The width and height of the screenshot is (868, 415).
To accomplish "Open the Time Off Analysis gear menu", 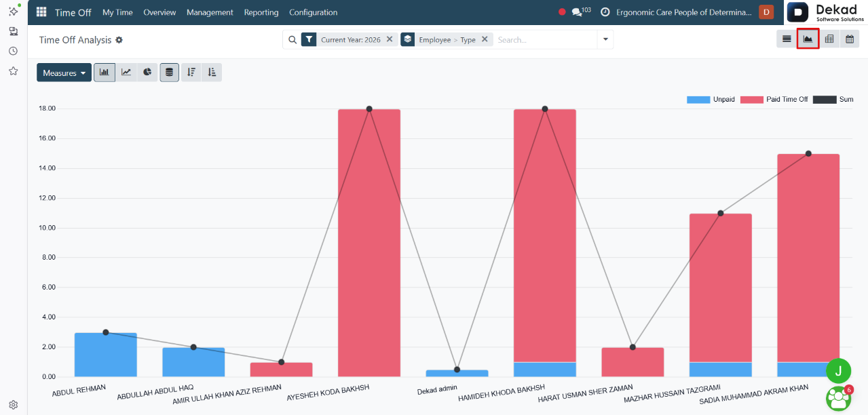I will click(x=119, y=40).
